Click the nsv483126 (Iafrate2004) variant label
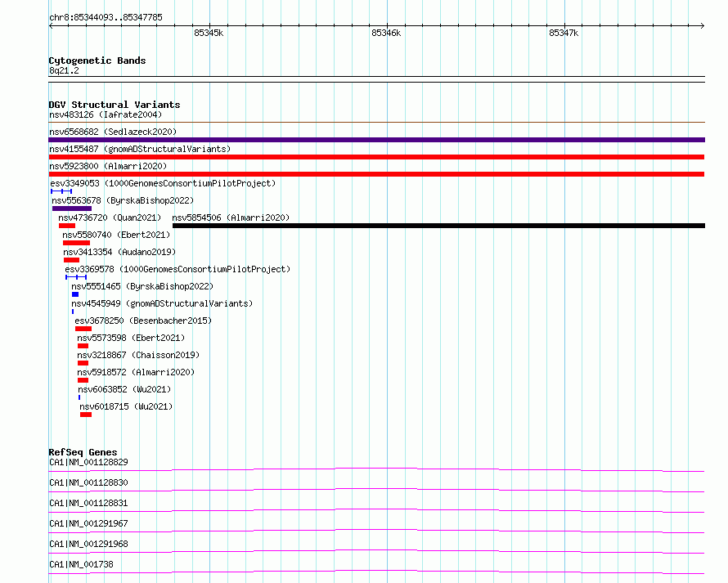The width and height of the screenshot is (728, 583). coord(106,114)
